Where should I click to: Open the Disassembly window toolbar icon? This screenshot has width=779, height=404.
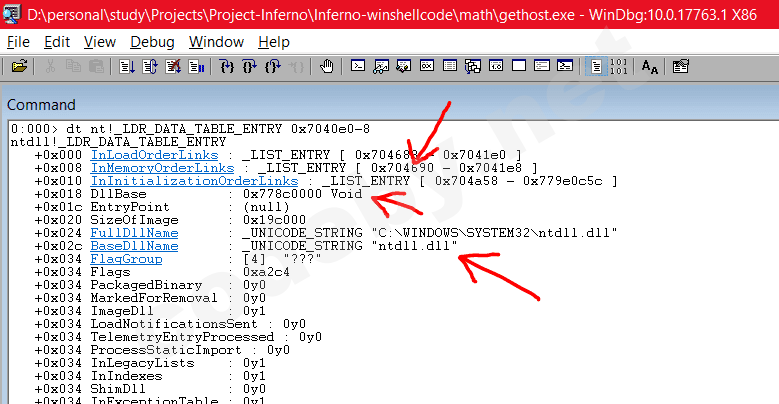[496, 66]
